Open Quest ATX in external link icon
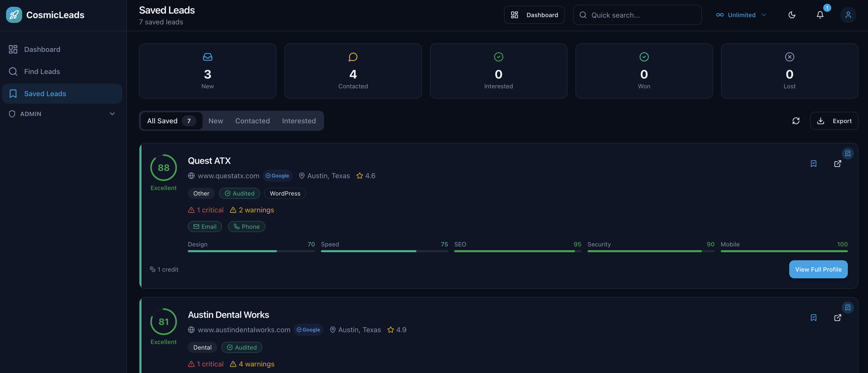Viewport: 868px width, 373px height. pos(838,164)
